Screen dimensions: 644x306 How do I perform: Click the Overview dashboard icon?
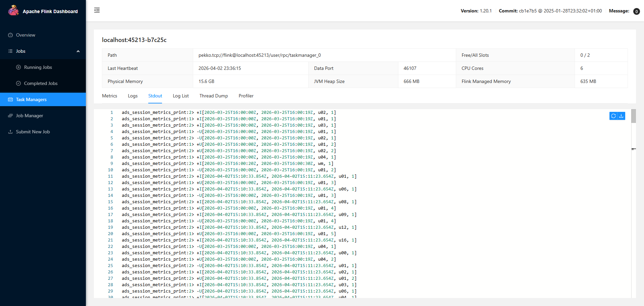coord(10,35)
